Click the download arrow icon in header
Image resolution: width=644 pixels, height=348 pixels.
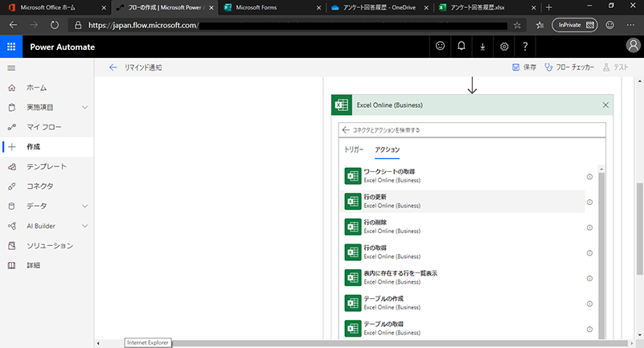click(x=482, y=47)
